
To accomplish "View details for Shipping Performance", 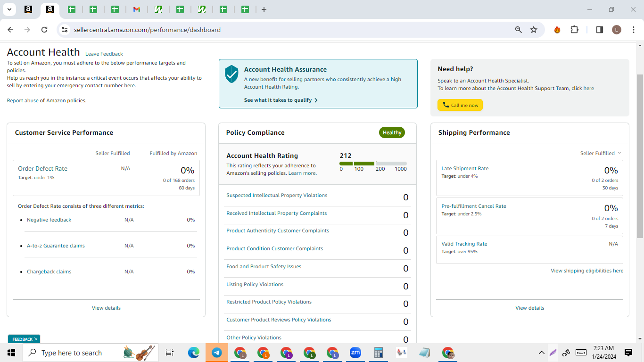I will [530, 308].
